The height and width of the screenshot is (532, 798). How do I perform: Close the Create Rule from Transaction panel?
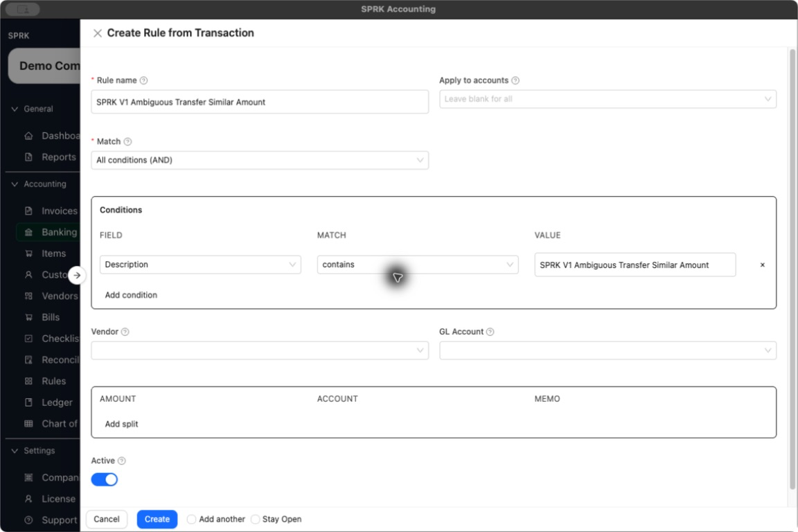(98, 33)
